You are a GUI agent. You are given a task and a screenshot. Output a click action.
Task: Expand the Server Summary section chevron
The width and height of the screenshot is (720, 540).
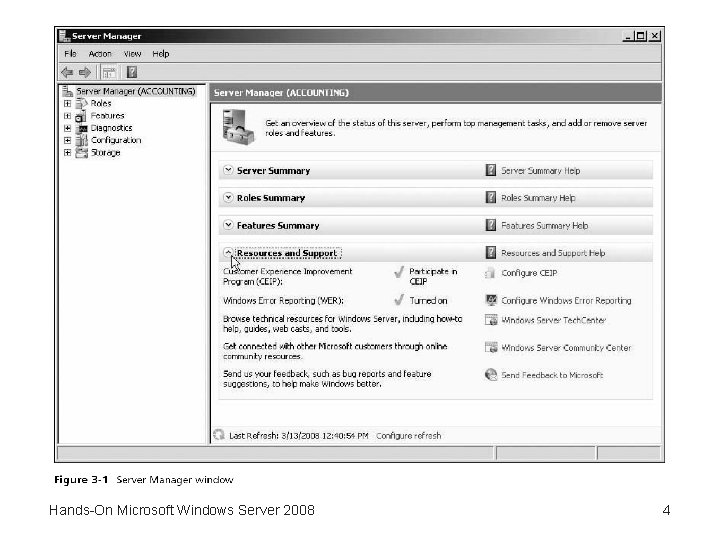(228, 170)
